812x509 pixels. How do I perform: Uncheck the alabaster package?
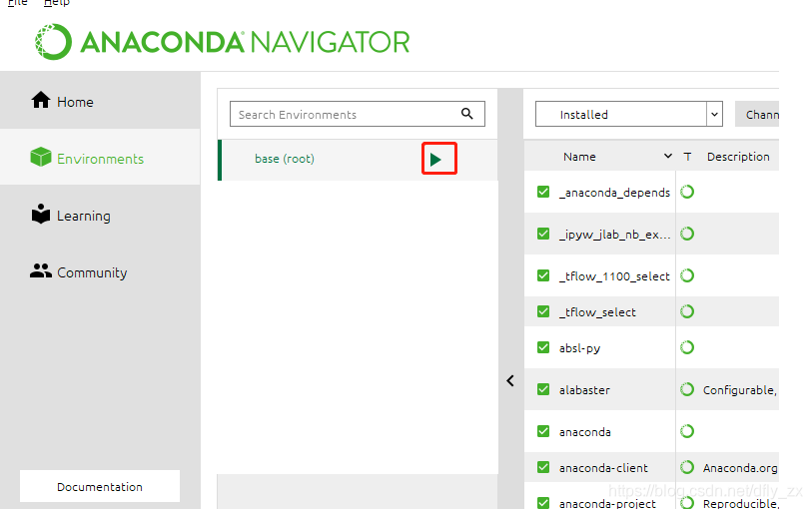click(x=543, y=389)
